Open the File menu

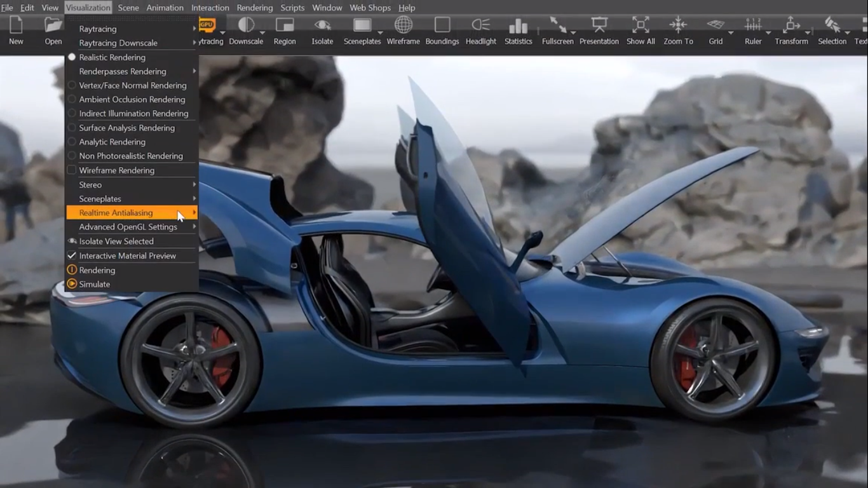coord(7,8)
